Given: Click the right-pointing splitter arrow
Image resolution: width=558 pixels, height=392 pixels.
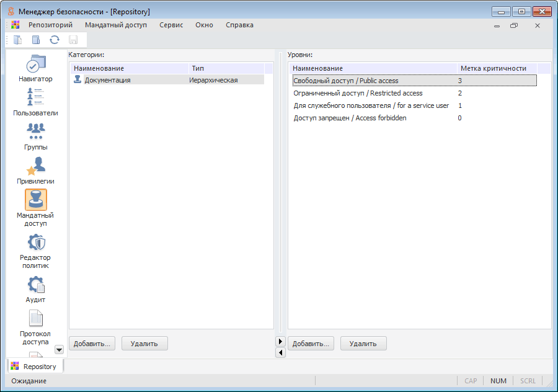Looking at the screenshot, I should coord(280,341).
